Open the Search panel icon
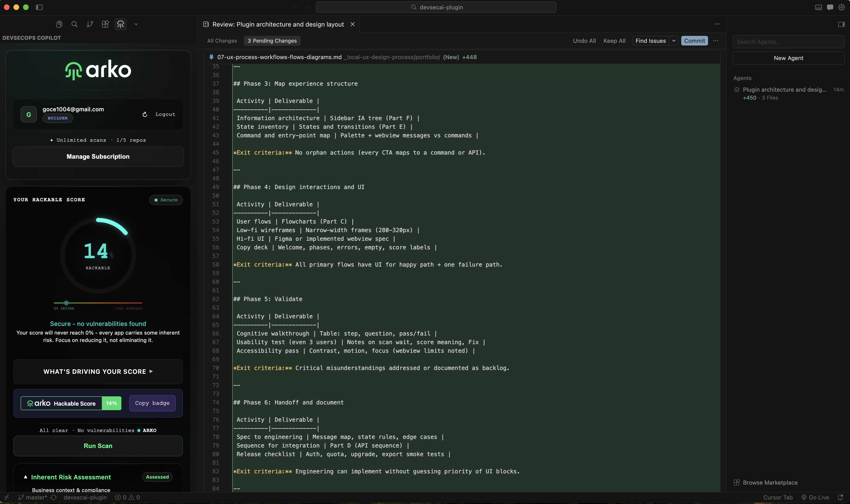850x504 pixels. (x=74, y=24)
